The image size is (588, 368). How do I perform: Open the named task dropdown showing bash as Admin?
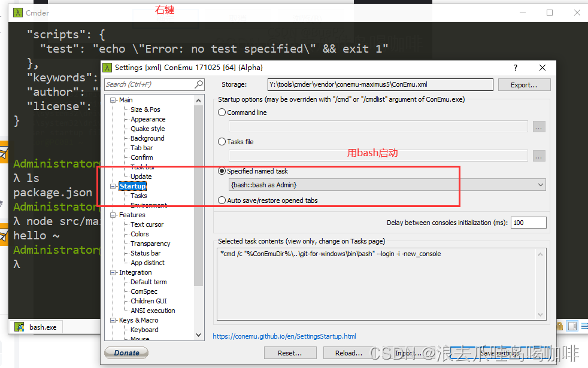click(387, 185)
